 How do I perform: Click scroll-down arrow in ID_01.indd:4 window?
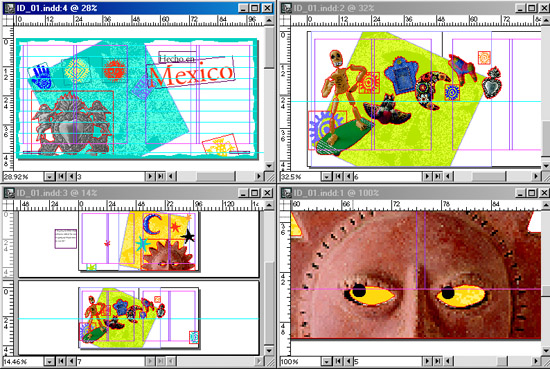pos(269,166)
